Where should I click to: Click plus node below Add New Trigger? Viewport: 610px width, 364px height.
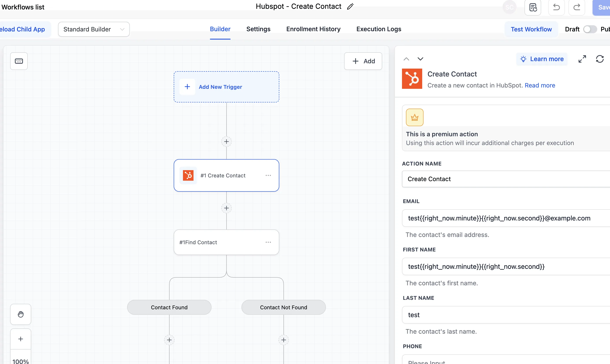coord(226,142)
